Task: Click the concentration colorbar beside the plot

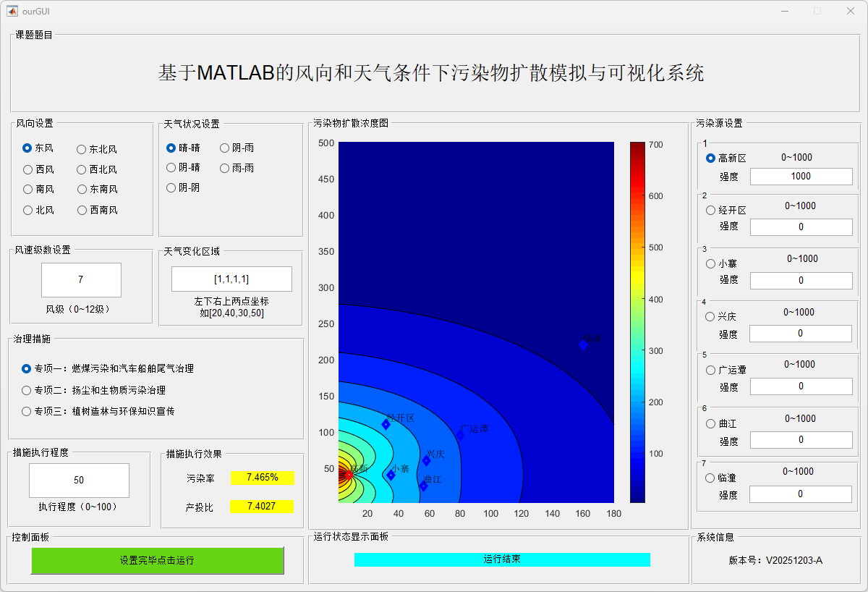Action: (637, 321)
